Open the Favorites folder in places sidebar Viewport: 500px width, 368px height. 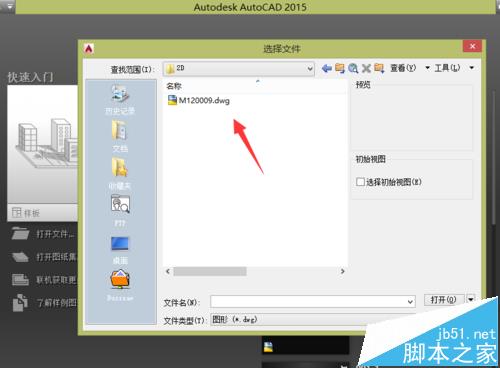pos(120,173)
